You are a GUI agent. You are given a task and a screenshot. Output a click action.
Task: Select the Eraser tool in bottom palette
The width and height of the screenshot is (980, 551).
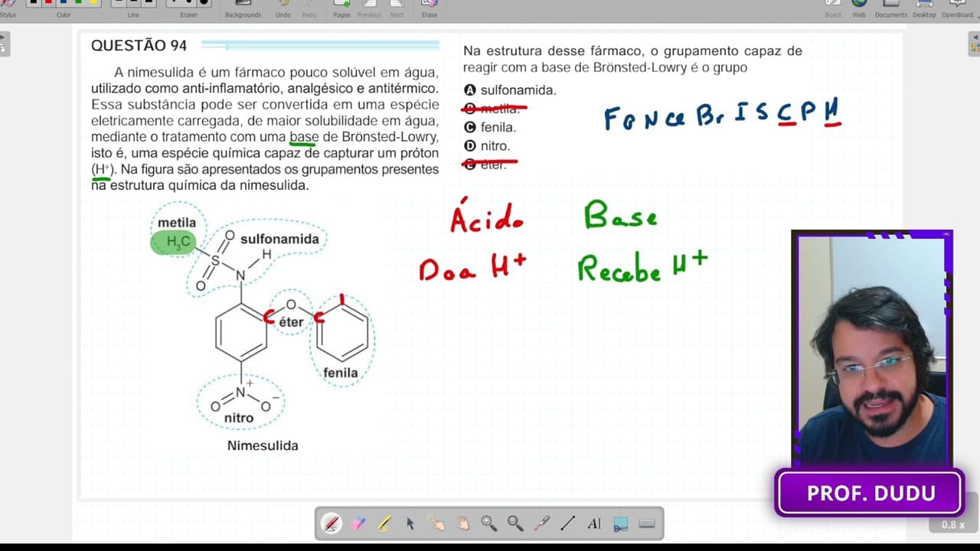coord(358,523)
